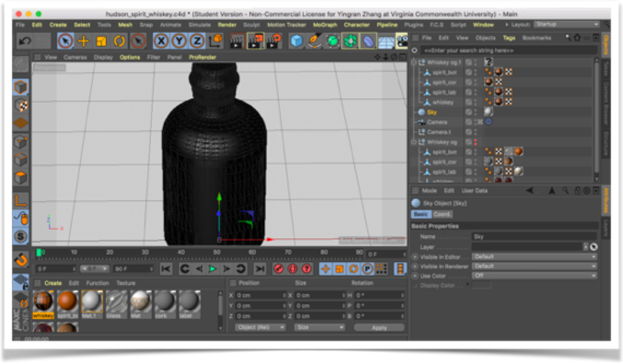Toggle the Sky object layer checkbox
Screen dimensions: 623x364
tap(469, 112)
